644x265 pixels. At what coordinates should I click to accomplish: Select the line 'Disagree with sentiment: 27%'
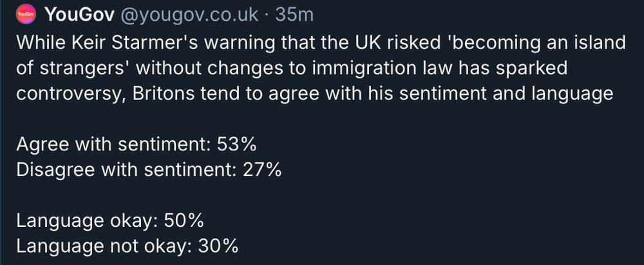(x=149, y=170)
